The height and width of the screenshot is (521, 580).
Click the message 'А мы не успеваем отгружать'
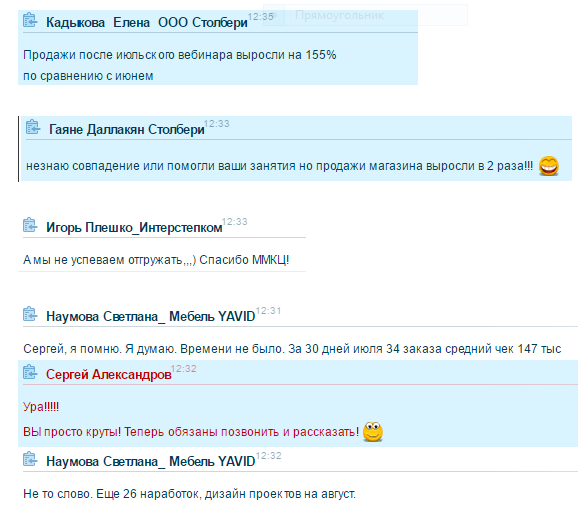tap(156, 260)
